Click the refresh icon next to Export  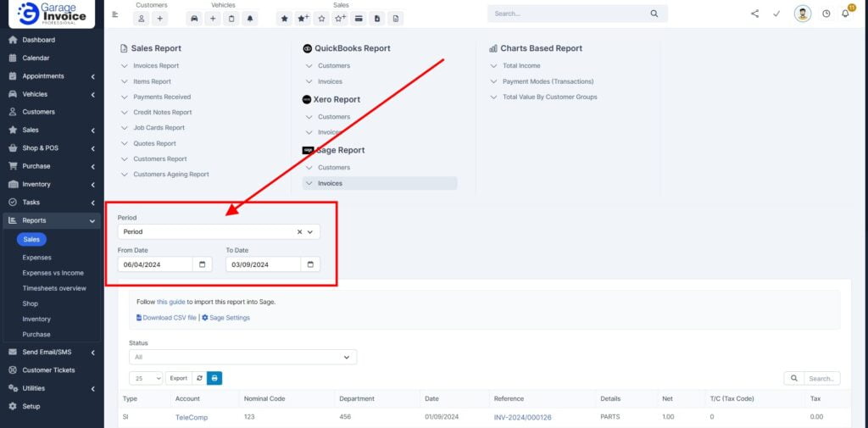click(x=199, y=378)
